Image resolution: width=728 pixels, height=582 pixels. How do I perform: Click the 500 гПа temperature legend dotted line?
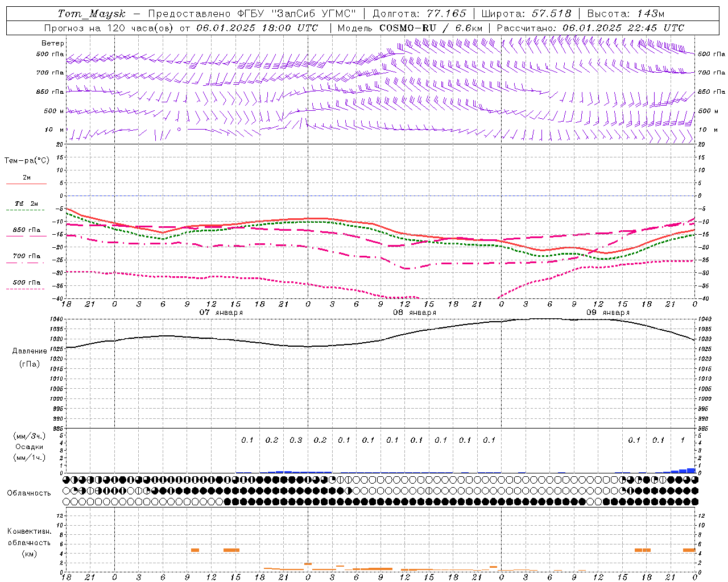click(25, 289)
